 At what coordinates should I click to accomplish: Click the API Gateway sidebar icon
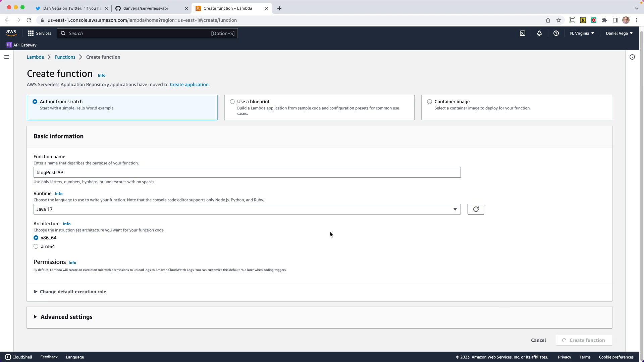tap(9, 45)
